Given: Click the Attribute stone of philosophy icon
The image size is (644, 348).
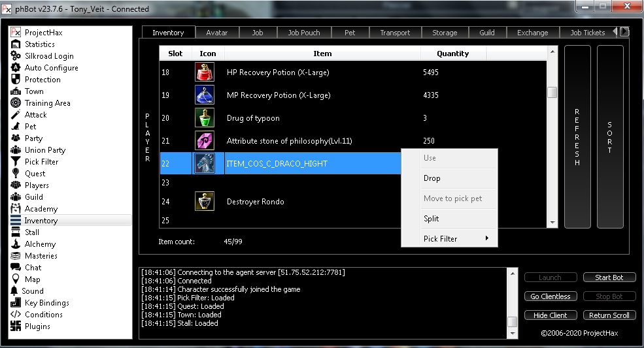Looking at the screenshot, I should tap(205, 141).
